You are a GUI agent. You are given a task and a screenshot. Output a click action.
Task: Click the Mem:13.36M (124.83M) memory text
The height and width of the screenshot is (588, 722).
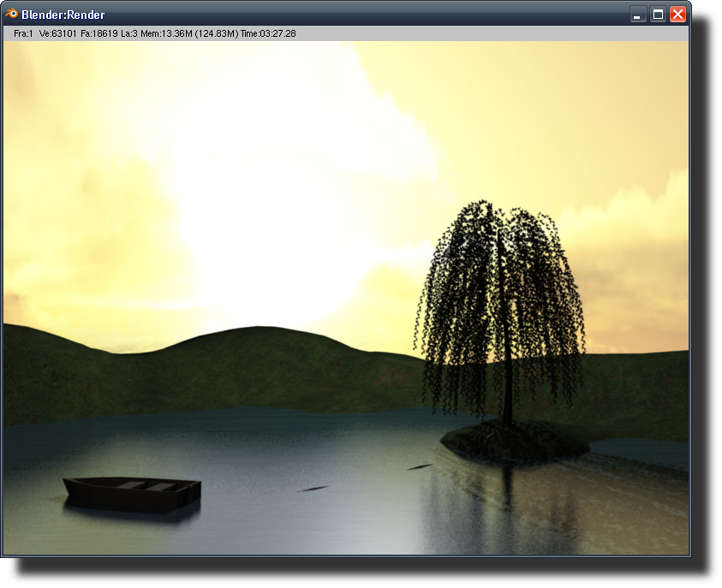[x=190, y=33]
